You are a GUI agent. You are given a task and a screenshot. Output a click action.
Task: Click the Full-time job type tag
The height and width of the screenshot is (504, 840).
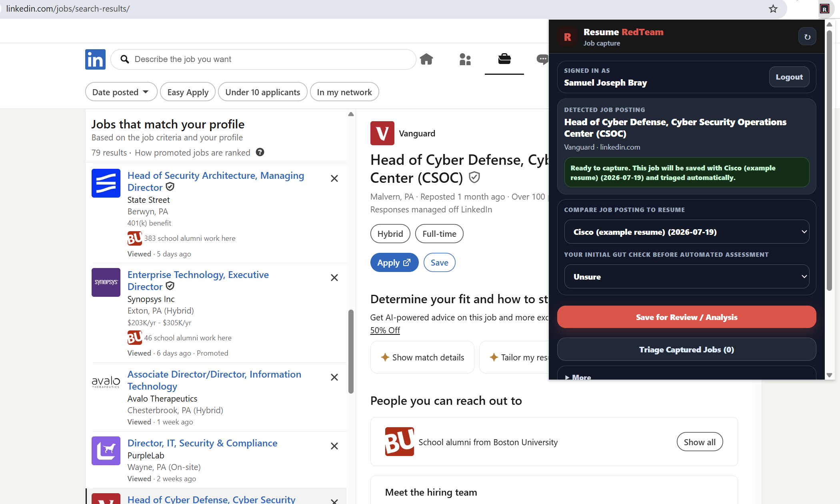point(439,234)
